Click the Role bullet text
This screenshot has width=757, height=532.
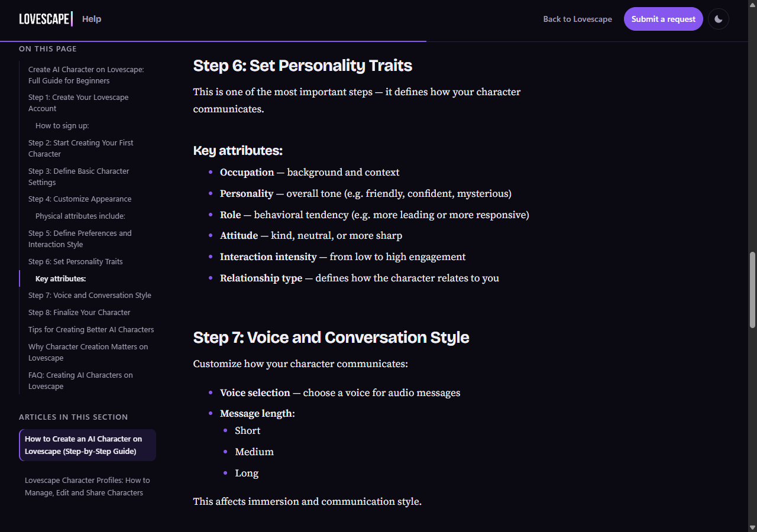[374, 215]
